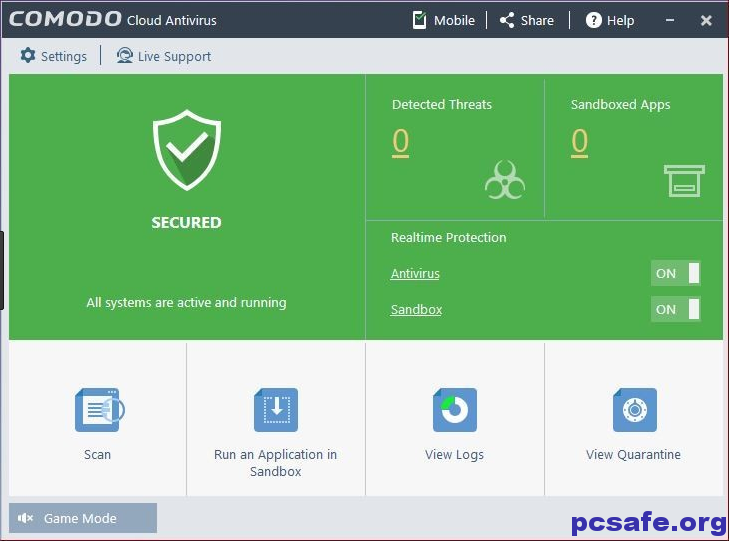The image size is (729, 541).
Task: Open the Share menu
Action: coord(526,20)
